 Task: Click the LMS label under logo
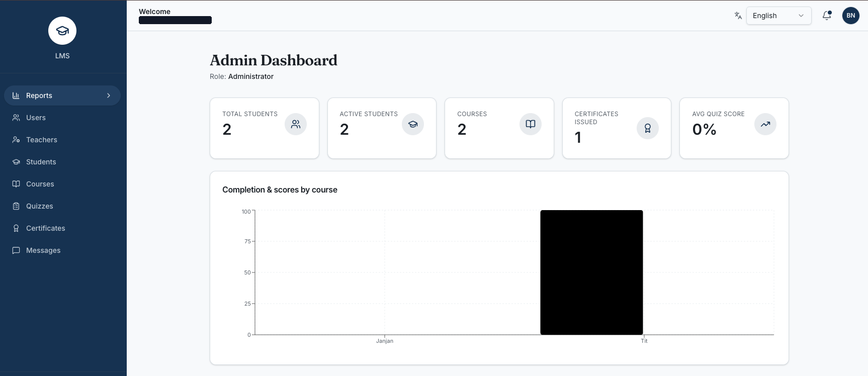point(62,56)
